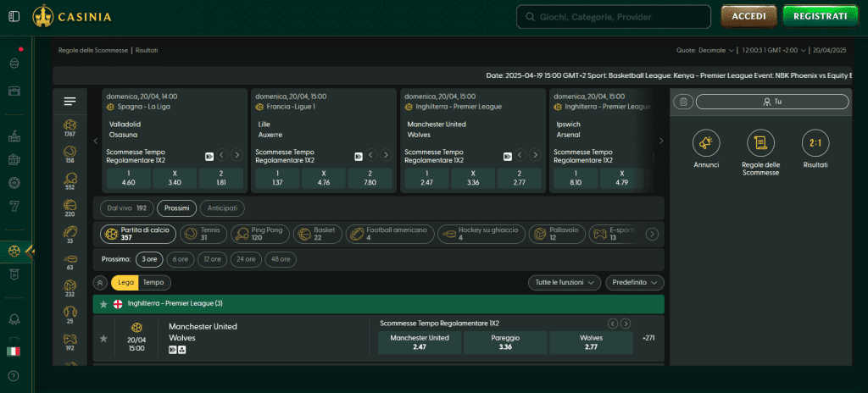Open the bet slip clipboard icon
Image resolution: width=868 pixels, height=393 pixels.
pos(683,102)
